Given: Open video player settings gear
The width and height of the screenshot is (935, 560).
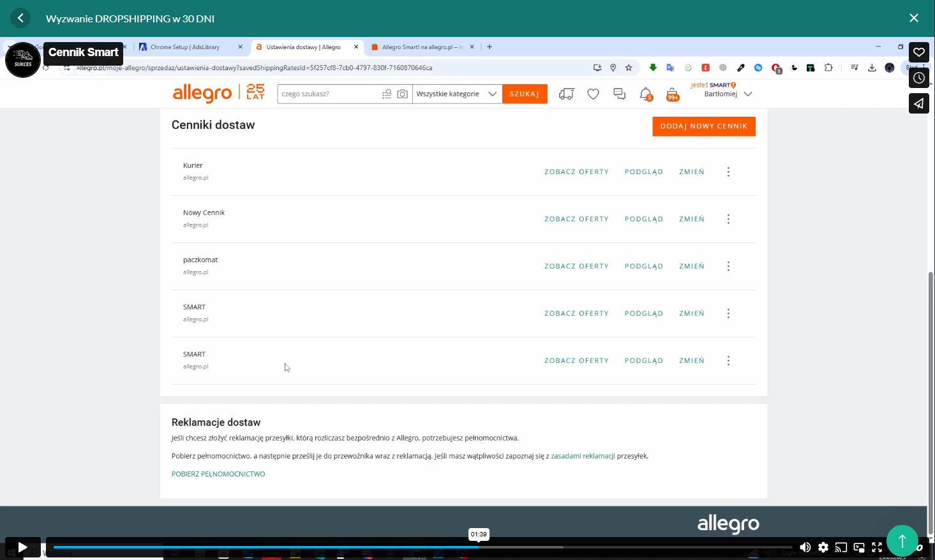Looking at the screenshot, I should [x=823, y=547].
